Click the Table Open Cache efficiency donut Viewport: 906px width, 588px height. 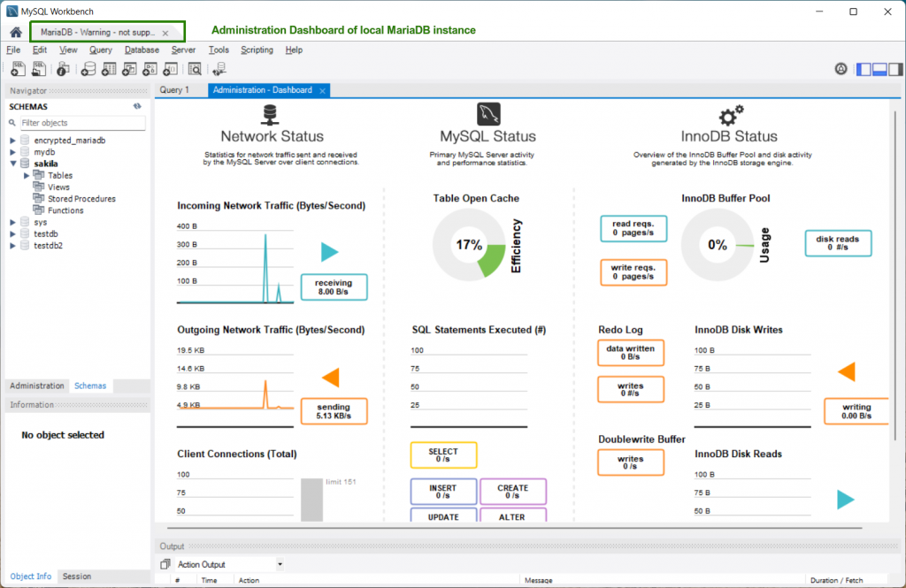coord(469,245)
